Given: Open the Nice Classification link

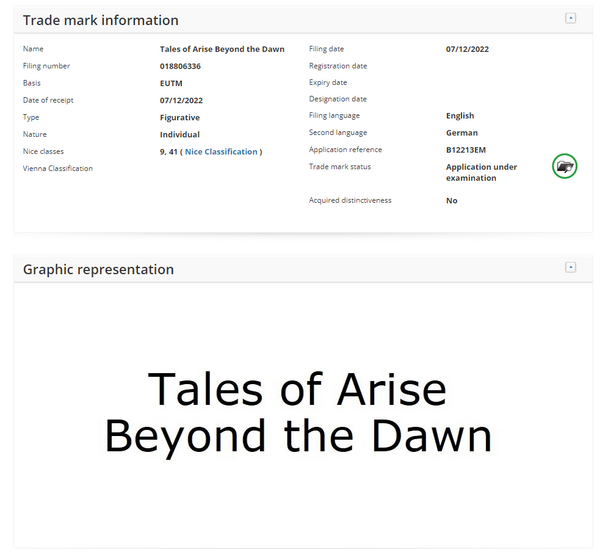Looking at the screenshot, I should point(221,152).
